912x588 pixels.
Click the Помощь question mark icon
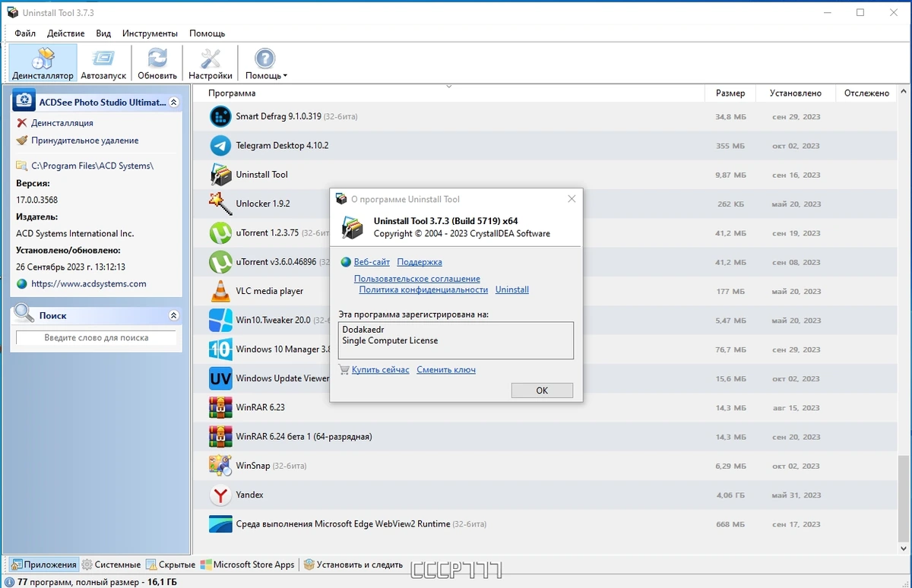pyautogui.click(x=264, y=58)
